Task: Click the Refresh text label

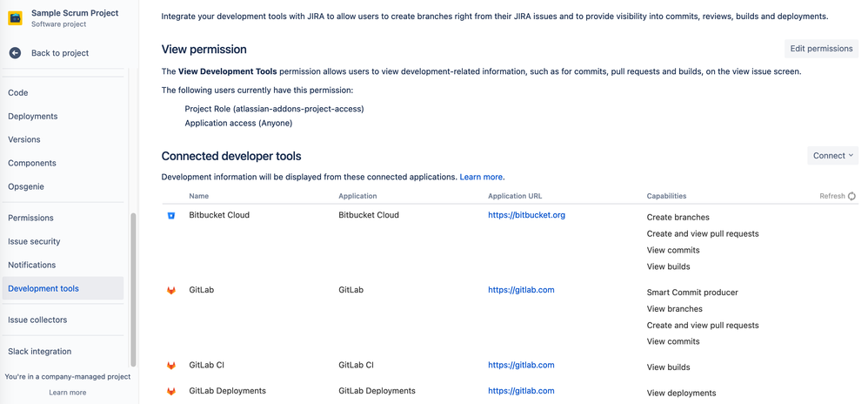Action: [x=832, y=196]
